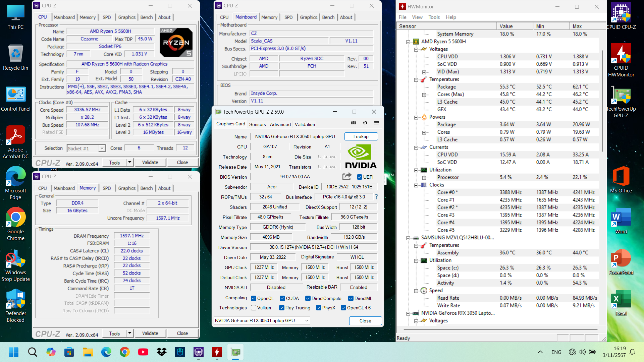Viewport: 644px width, 362px height.
Task: Click Tools button in the CPU-Z CPU window
Action: coord(114,162)
